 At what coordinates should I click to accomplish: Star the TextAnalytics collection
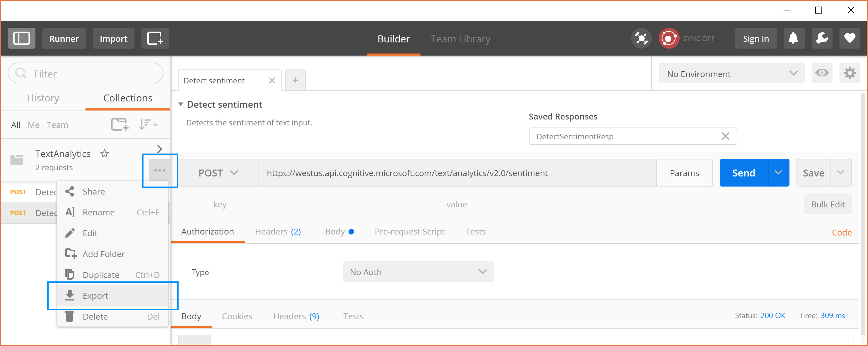(x=105, y=154)
